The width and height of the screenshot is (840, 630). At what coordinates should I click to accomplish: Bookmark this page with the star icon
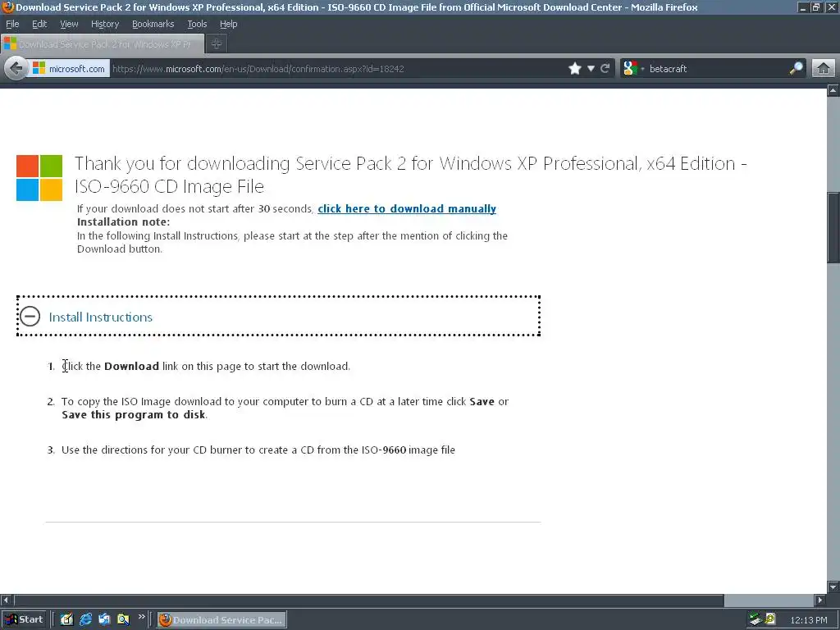(575, 69)
